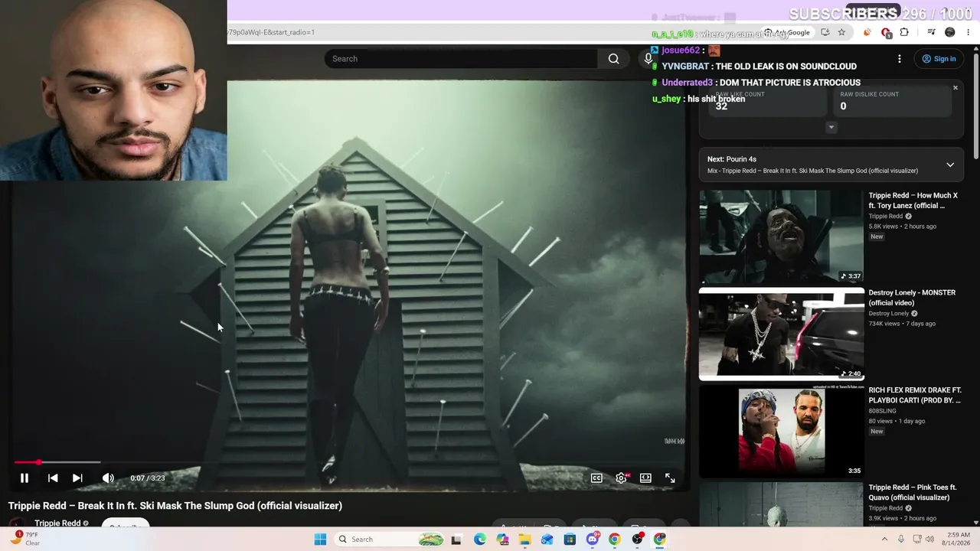Viewport: 980px width, 551px height.
Task: Sign in to YouTube
Action: click(939, 59)
